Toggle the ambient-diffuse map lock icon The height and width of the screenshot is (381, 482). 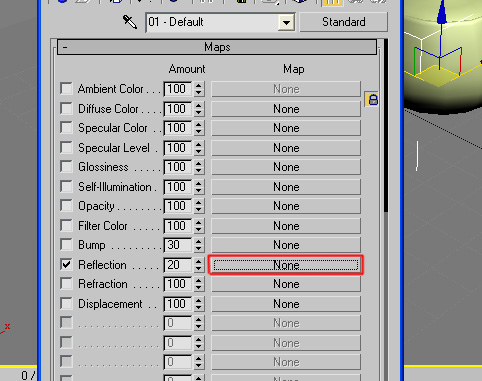point(373,99)
